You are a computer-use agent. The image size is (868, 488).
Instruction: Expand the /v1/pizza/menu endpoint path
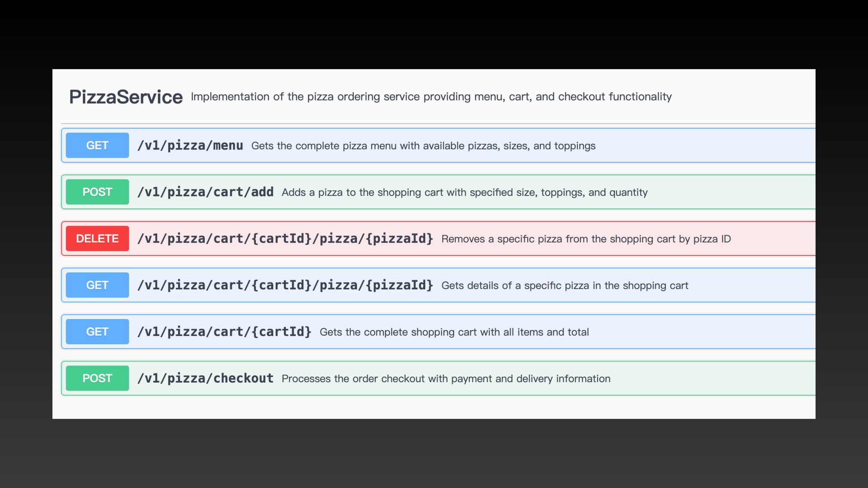click(190, 145)
